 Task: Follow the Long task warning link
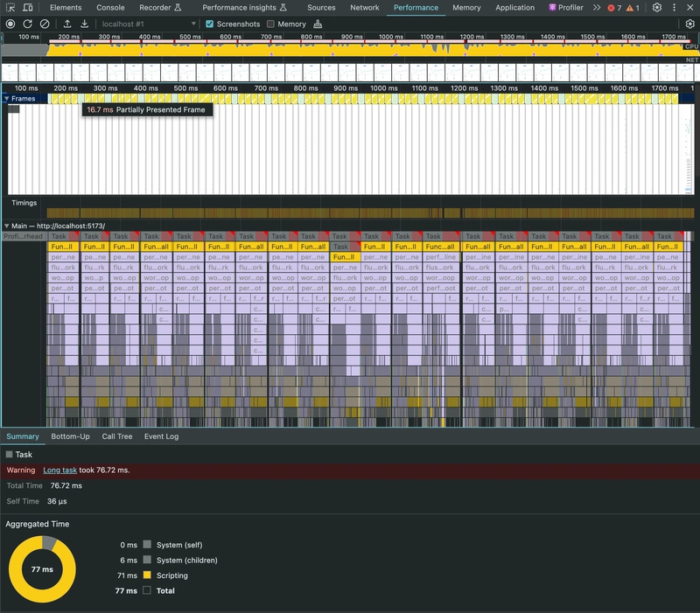tap(59, 470)
